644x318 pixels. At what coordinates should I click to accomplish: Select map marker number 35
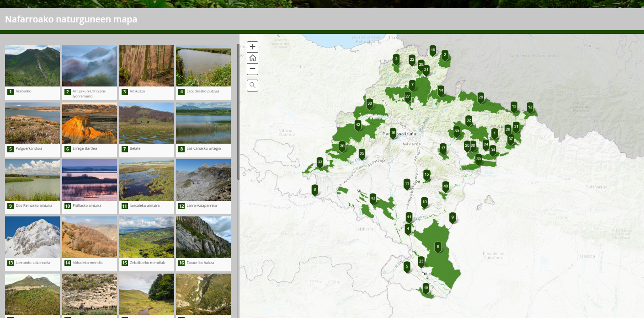pos(479,159)
